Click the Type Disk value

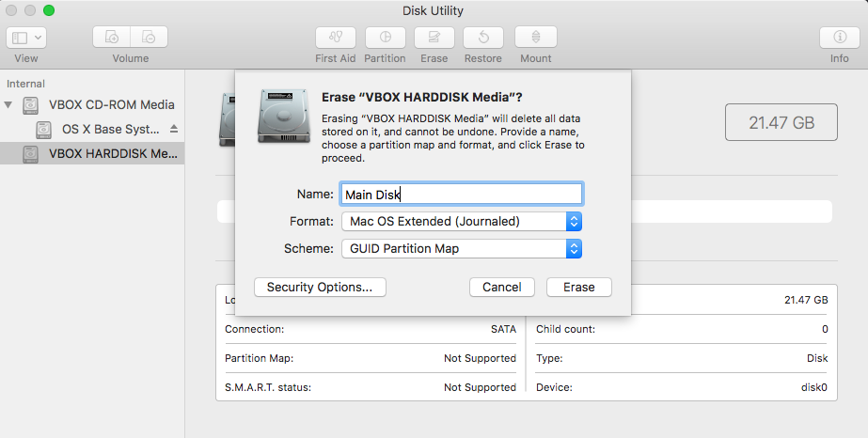817,358
